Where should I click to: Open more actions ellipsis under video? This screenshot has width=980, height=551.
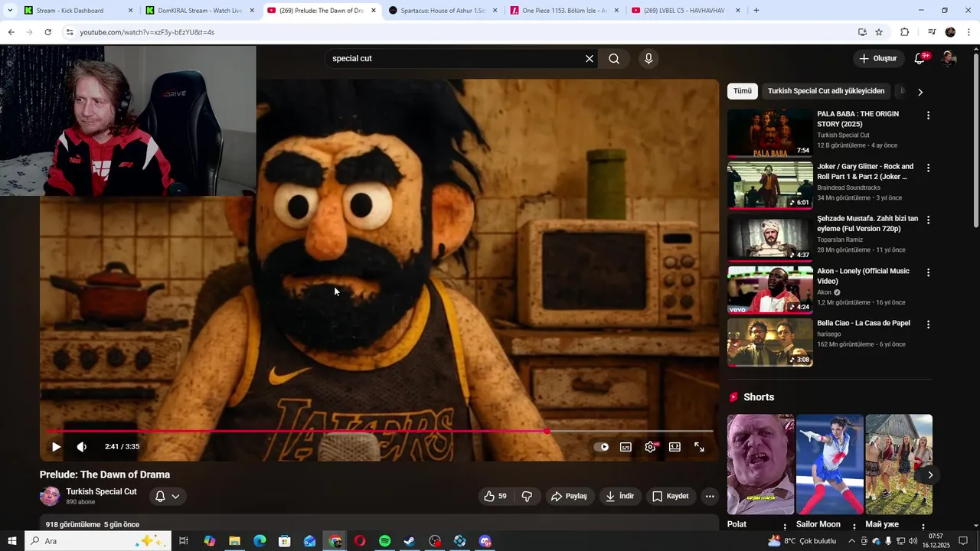point(710,497)
